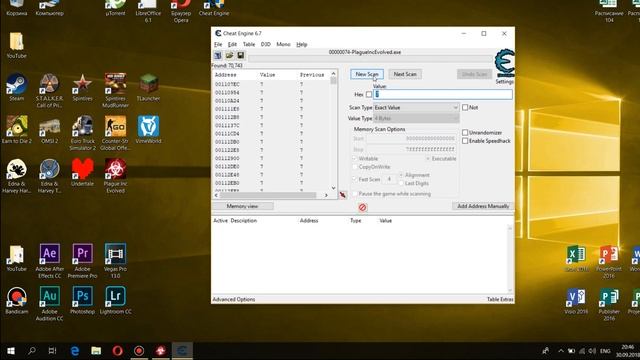Open the File menu
Screen dimensions: 640x360
point(218,44)
